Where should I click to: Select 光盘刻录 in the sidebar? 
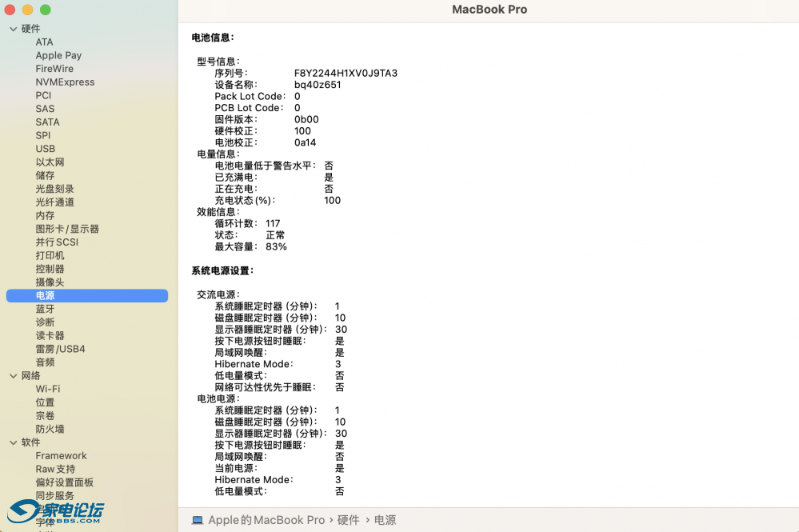point(54,189)
